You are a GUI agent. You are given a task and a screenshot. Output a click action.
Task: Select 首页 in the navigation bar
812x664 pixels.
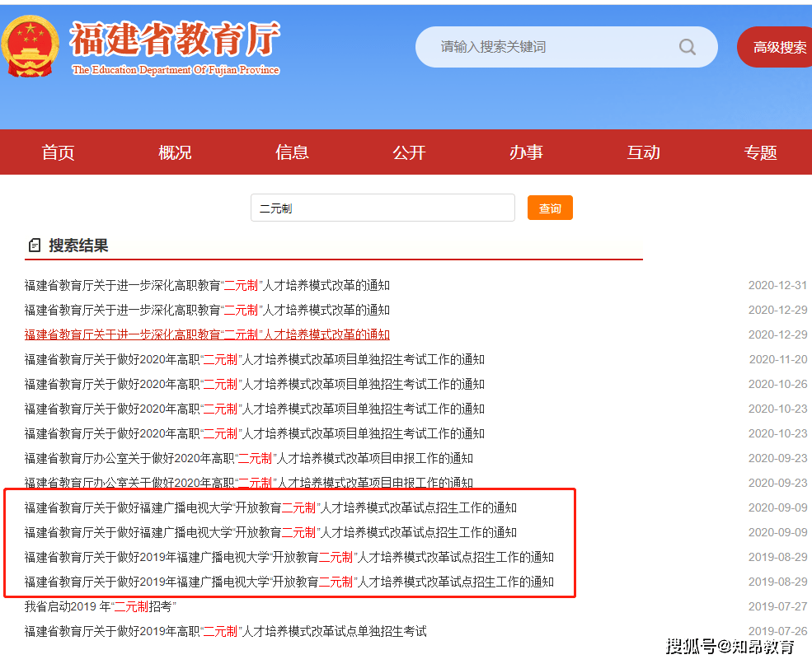point(57,152)
